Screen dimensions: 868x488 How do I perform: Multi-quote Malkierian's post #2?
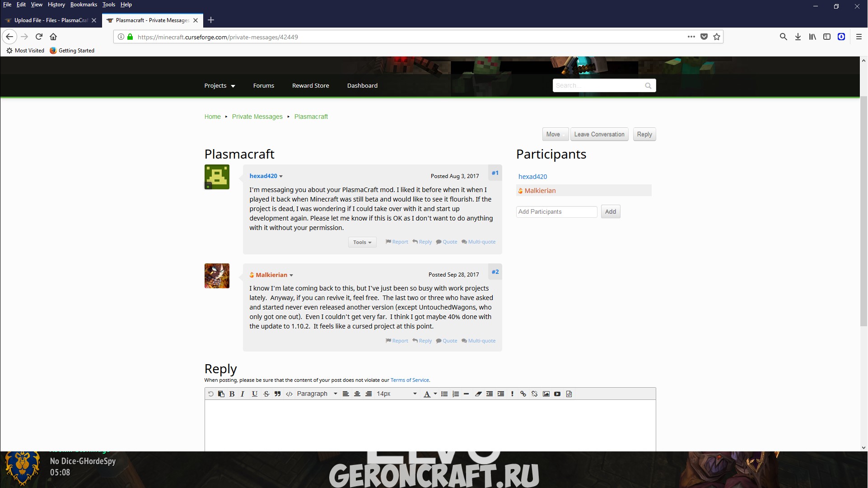point(479,341)
